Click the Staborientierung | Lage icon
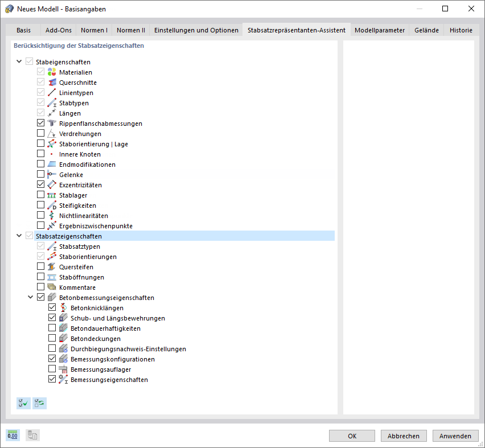 (52, 143)
